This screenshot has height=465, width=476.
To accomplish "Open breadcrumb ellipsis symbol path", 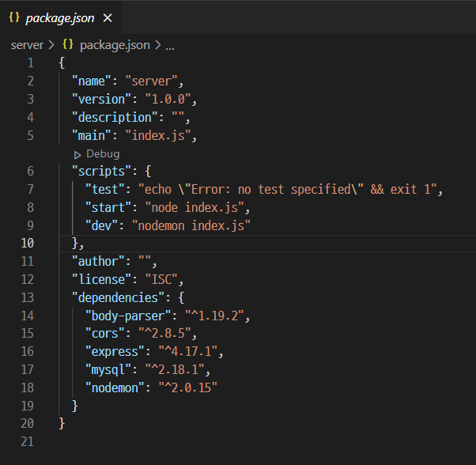I will pyautogui.click(x=170, y=47).
